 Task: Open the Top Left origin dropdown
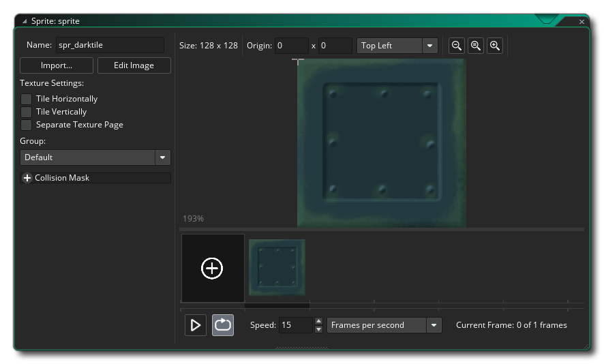point(397,46)
